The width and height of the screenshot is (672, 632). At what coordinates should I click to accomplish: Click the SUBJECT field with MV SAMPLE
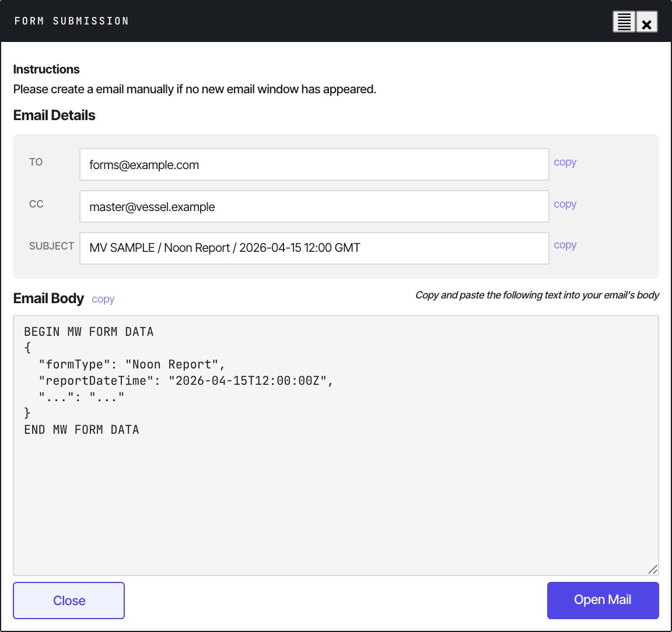(314, 248)
